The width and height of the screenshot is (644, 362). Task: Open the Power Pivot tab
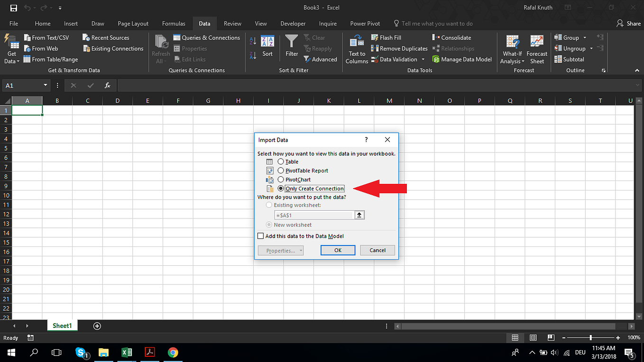[365, 23]
